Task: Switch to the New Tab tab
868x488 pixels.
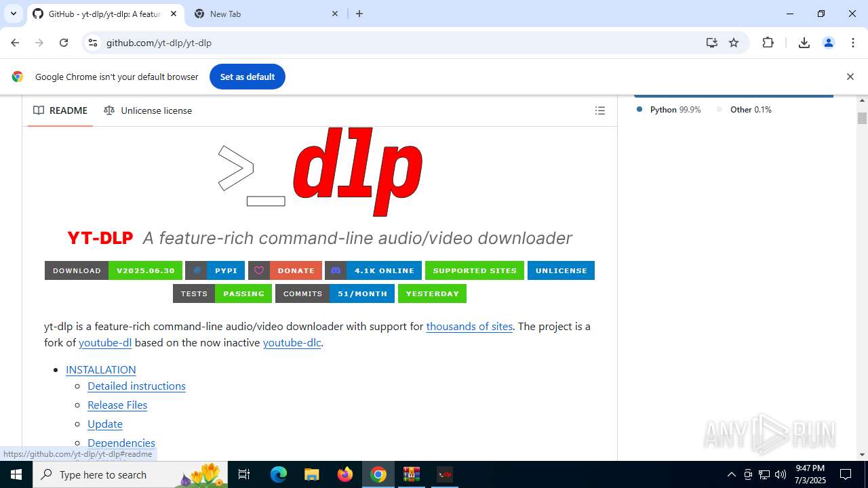Action: point(266,14)
